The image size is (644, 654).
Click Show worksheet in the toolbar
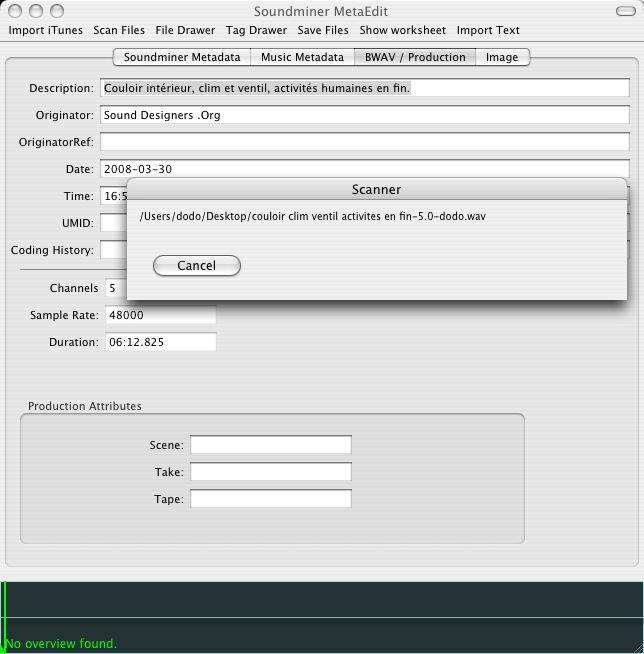click(x=403, y=30)
